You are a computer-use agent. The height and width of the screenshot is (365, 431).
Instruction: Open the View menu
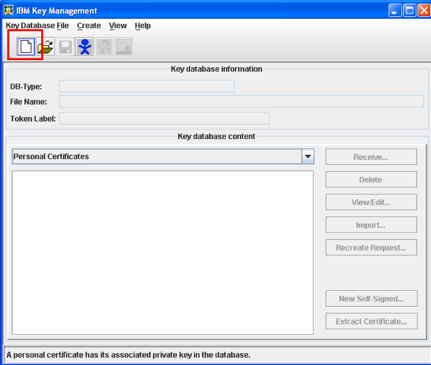tap(118, 26)
